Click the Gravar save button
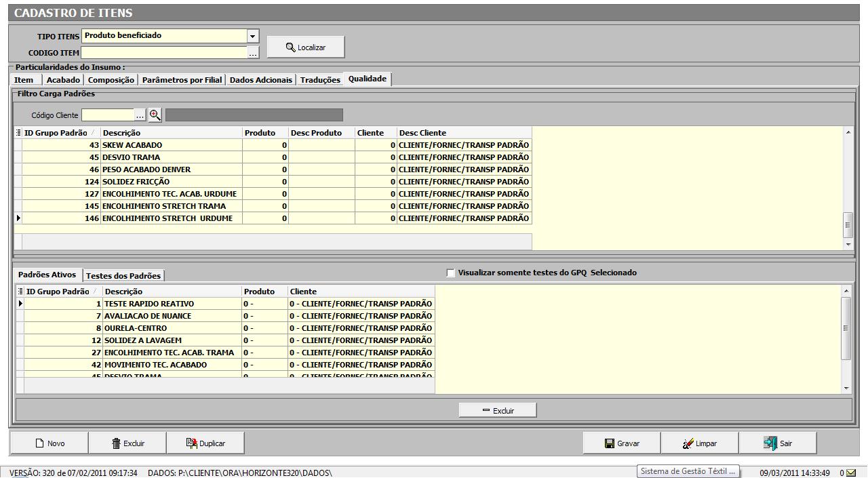The image size is (868, 478). click(622, 443)
